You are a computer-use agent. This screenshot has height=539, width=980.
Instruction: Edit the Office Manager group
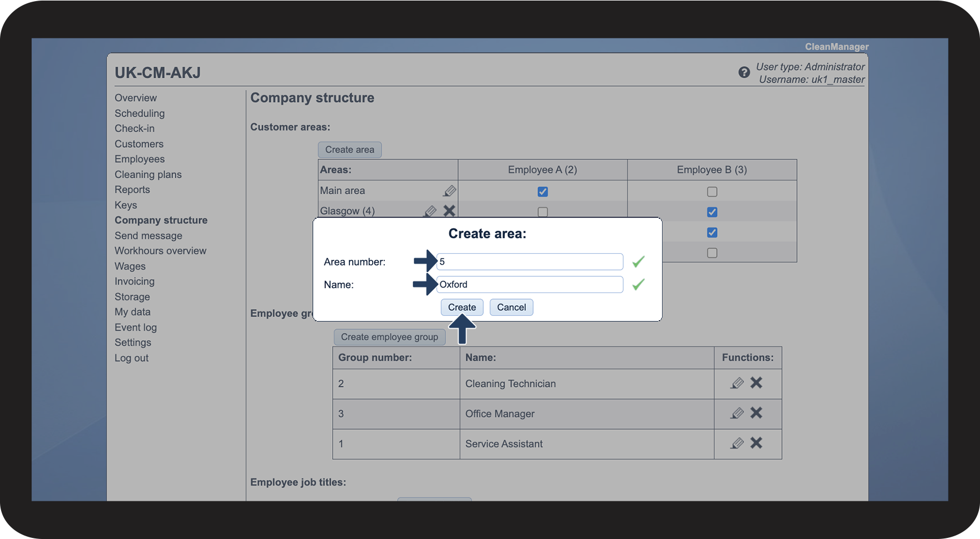(737, 413)
